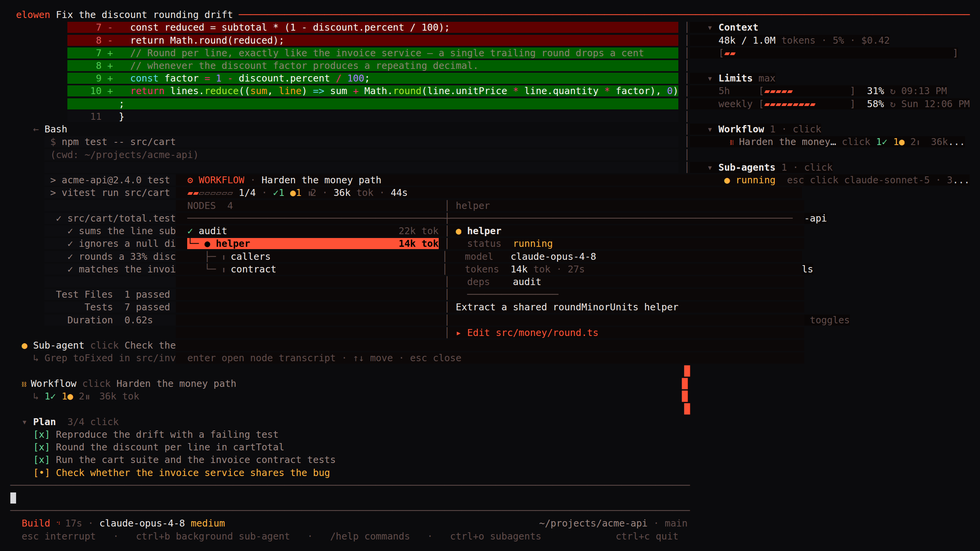This screenshot has height=551, width=980.
Task: Click the red transcript scrollbar thumb
Action: [686, 390]
